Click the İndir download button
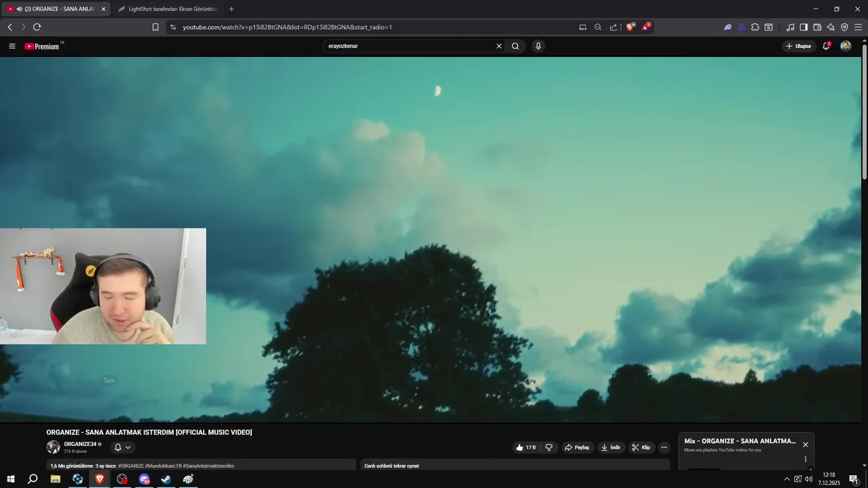 [x=610, y=447]
